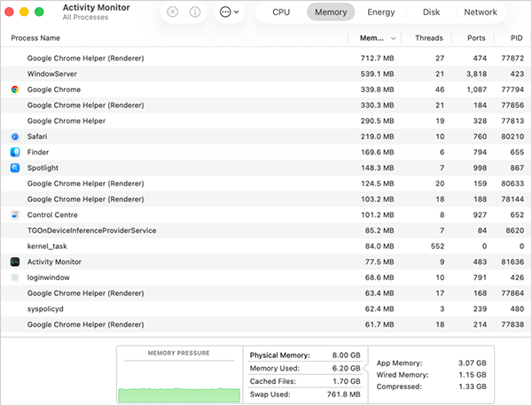The height and width of the screenshot is (406, 532).
Task: Open the Disk tab
Action: click(x=431, y=12)
